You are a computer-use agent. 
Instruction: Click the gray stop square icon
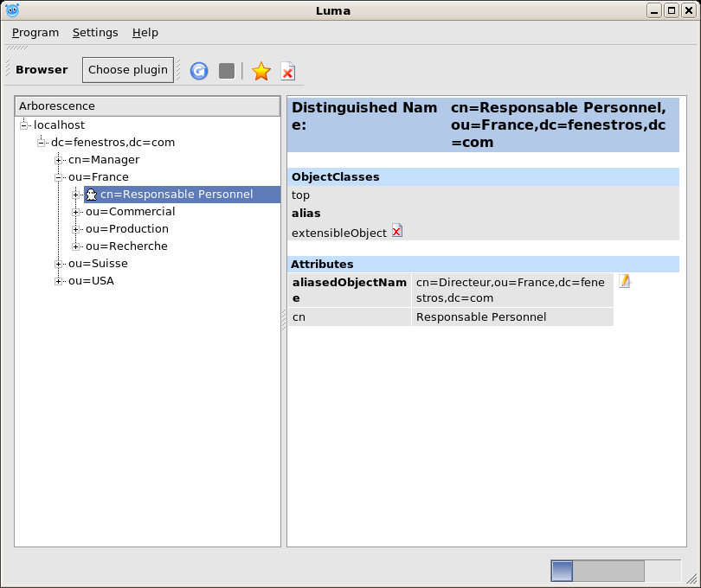pyautogui.click(x=227, y=71)
